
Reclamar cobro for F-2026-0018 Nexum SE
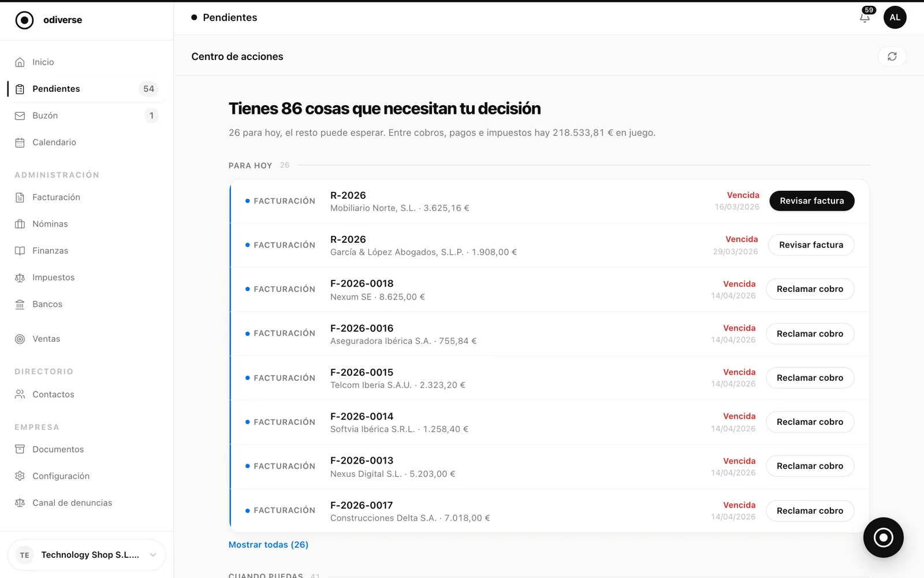click(x=810, y=289)
